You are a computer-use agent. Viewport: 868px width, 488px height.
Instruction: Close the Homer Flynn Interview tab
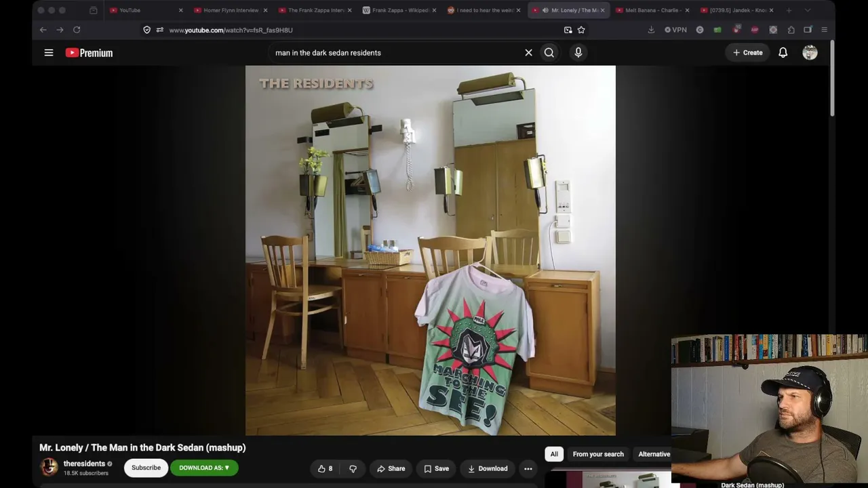(265, 10)
